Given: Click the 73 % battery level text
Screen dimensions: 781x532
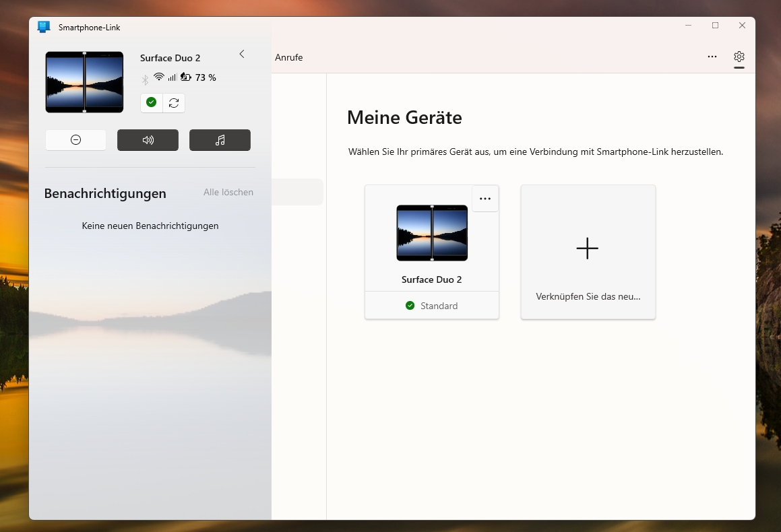Looking at the screenshot, I should coord(206,77).
